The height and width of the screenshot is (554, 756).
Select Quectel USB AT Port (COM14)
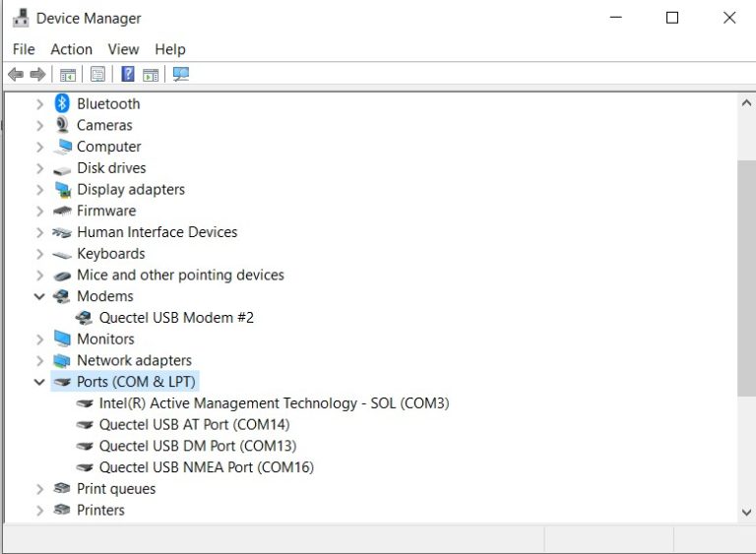[x=194, y=425]
